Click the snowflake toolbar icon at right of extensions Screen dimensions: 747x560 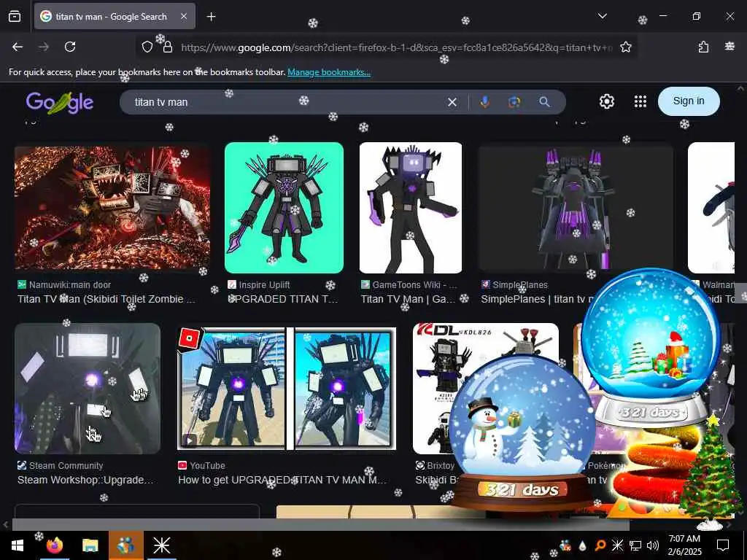(x=729, y=46)
